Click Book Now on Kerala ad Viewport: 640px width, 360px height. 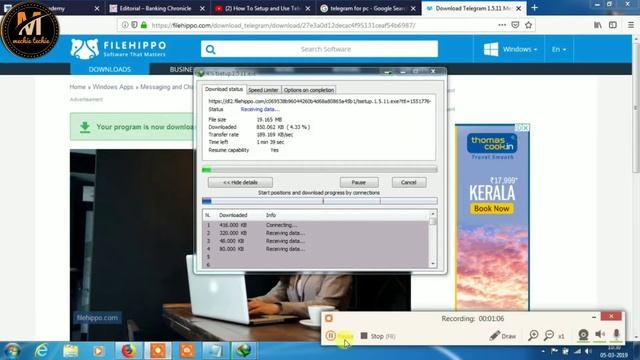click(491, 209)
